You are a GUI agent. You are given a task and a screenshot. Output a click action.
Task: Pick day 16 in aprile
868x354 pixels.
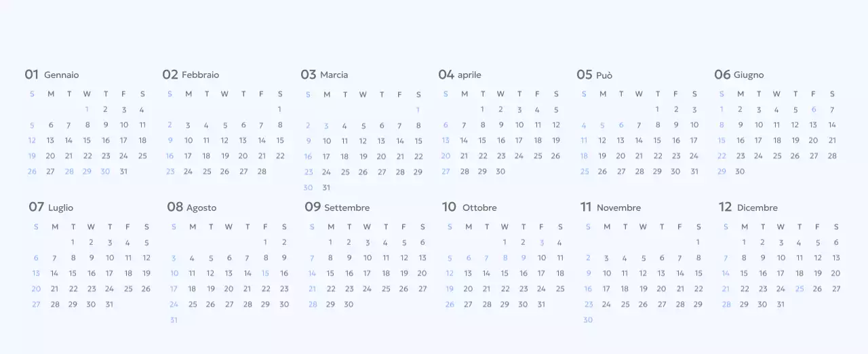[x=501, y=140]
